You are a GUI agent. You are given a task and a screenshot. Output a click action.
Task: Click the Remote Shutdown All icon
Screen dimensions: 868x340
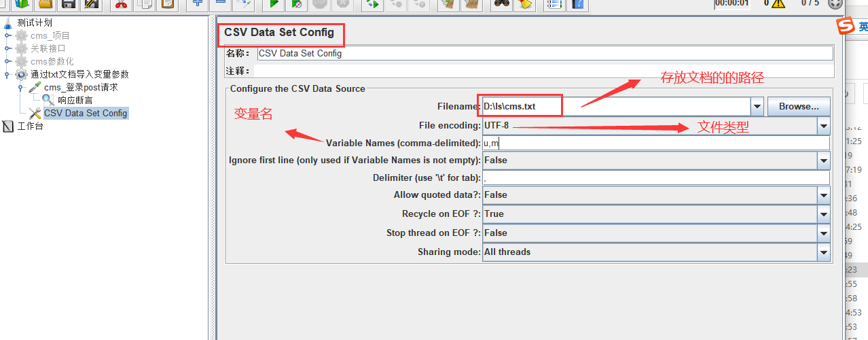(418, 4)
